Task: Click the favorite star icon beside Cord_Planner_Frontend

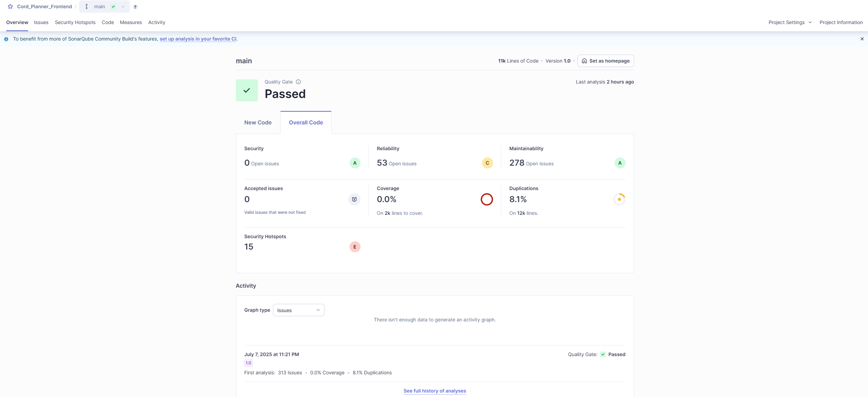Action: [x=10, y=7]
